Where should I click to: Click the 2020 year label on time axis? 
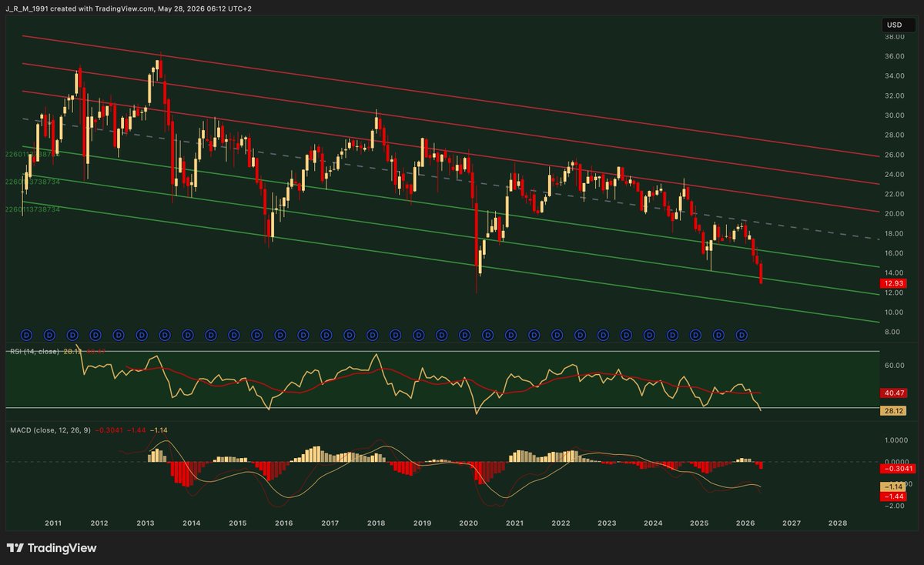469,523
